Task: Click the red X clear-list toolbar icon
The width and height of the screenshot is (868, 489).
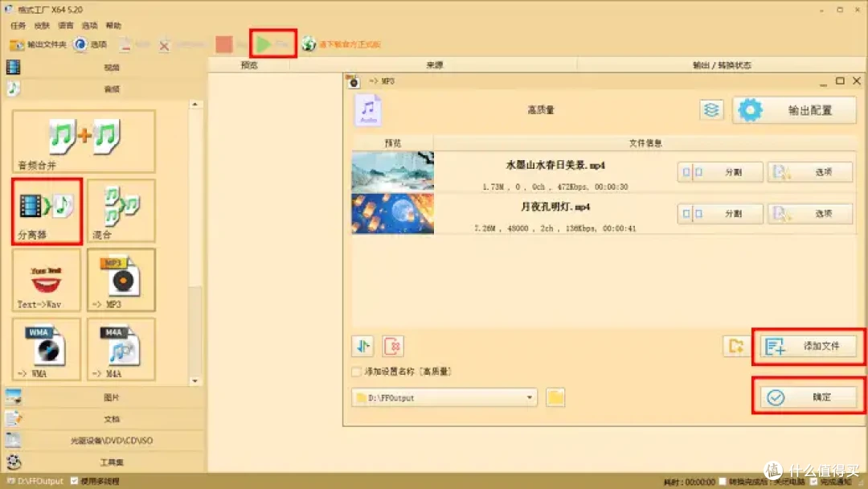Action: 164,45
